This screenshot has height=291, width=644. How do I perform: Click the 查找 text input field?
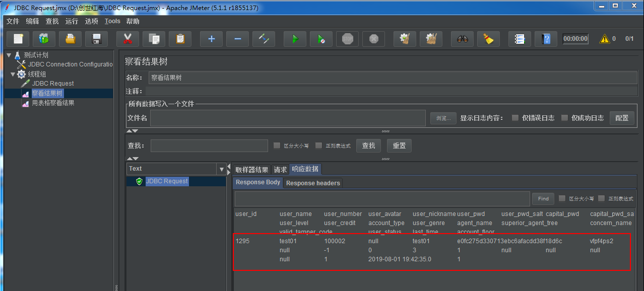coord(209,146)
